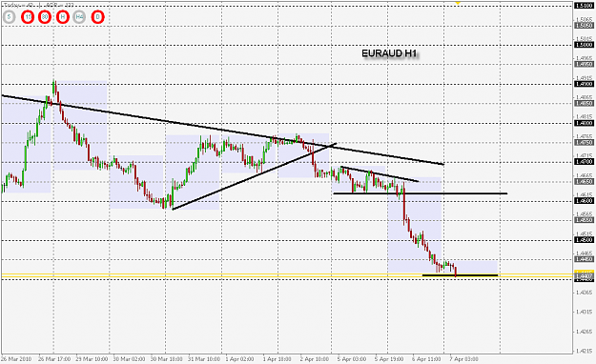Click the 1.4500 price level label
Image resolution: width=596 pixels, height=364 pixels.
click(584, 240)
